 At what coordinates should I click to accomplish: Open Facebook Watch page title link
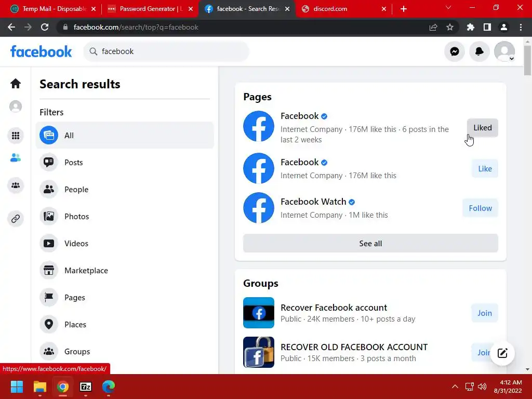(x=313, y=202)
